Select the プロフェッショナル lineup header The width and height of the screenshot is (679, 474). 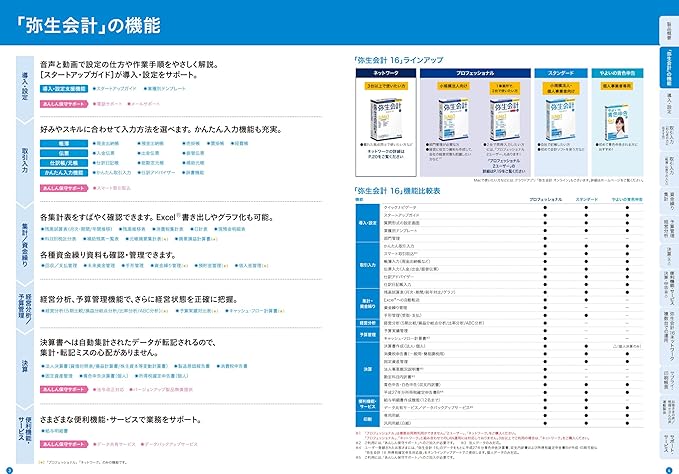tap(475, 73)
